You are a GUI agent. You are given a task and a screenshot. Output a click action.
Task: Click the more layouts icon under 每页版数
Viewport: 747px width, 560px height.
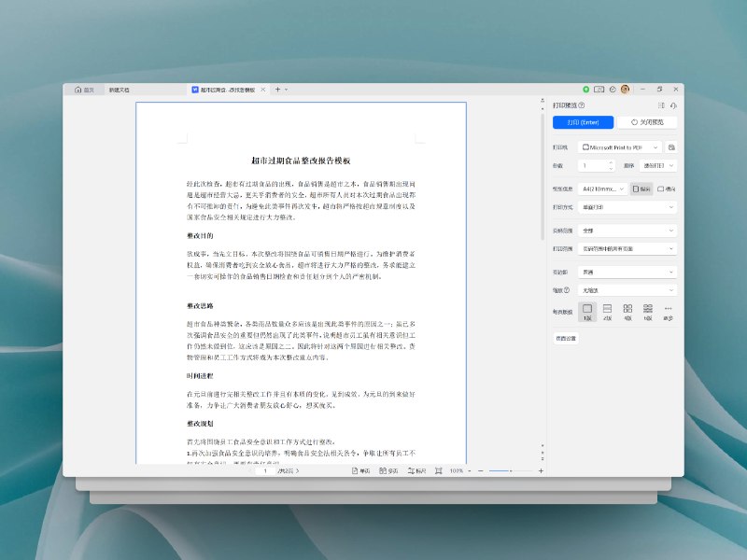(669, 308)
